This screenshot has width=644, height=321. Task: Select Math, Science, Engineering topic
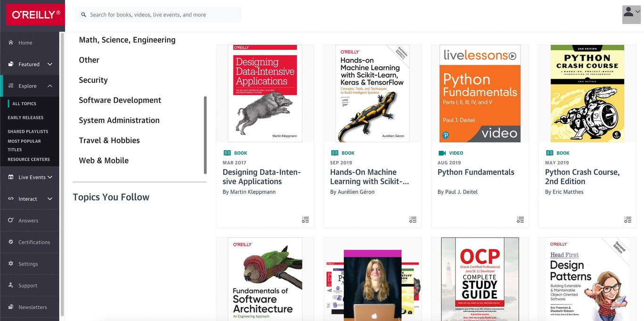[x=127, y=40]
